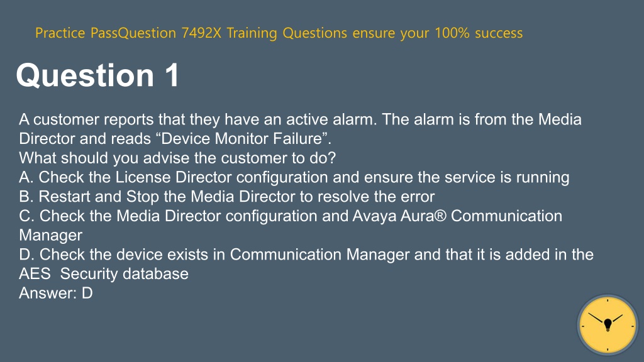Image resolution: width=644 pixels, height=362 pixels.
Task: Click the yellow clock lightbulb icon
Action: [x=608, y=325]
